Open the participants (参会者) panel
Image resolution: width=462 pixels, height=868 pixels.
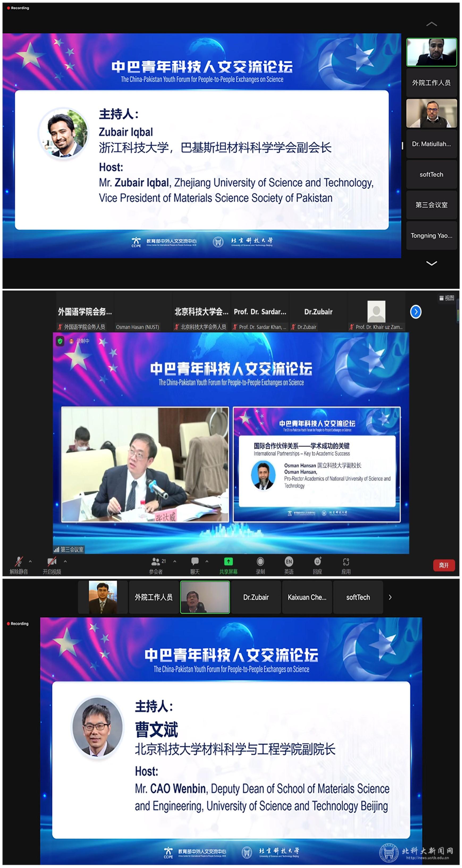coord(156,561)
